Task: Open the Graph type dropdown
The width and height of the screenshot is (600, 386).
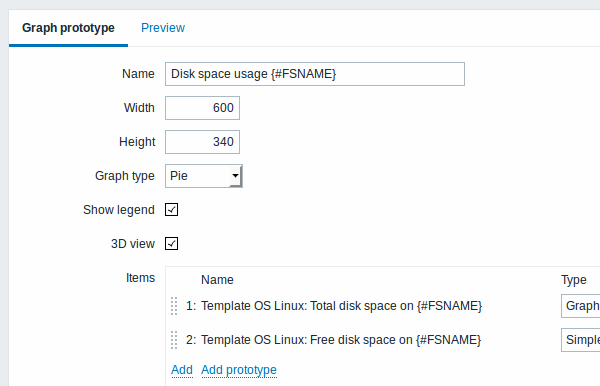Action: 204,176
